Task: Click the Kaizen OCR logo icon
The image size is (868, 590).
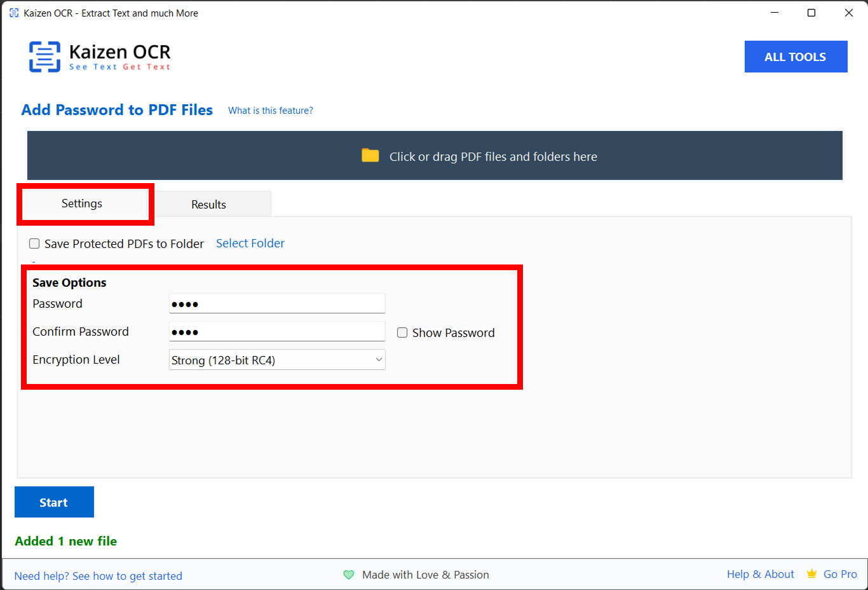Action: tap(44, 57)
